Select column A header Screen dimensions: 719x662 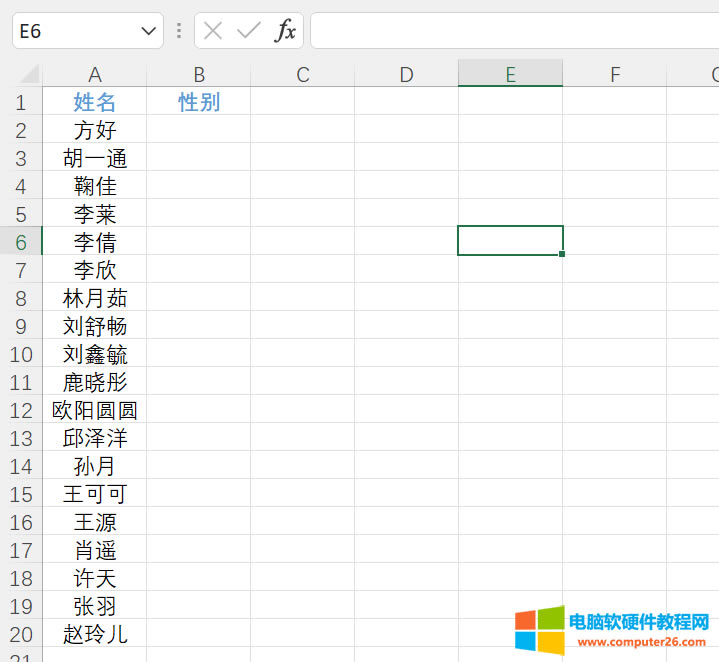[95, 75]
